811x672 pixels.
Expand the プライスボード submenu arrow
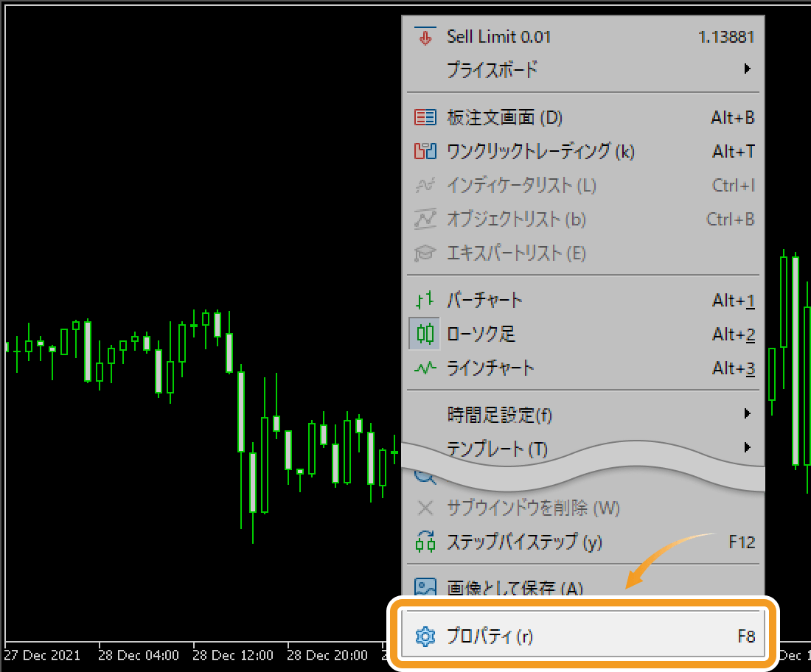(747, 69)
